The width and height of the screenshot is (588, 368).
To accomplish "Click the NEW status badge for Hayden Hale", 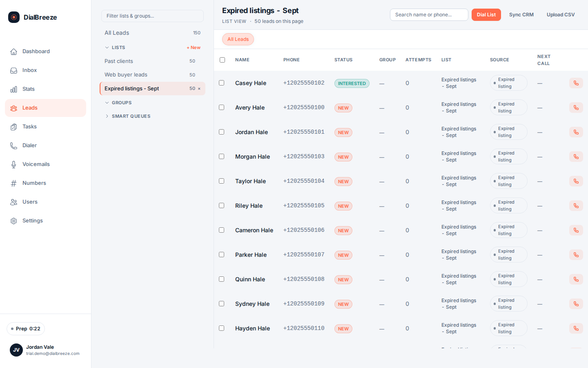I will coord(343,329).
